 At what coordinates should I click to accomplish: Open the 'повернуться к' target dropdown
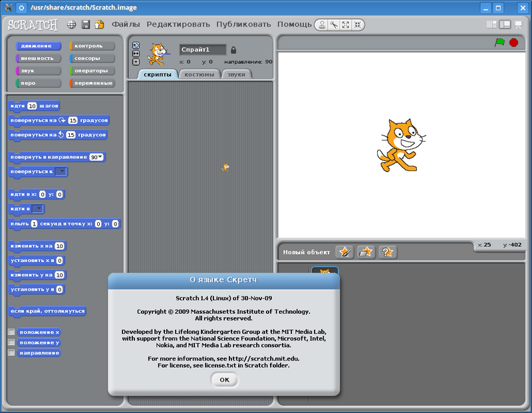[x=61, y=172]
